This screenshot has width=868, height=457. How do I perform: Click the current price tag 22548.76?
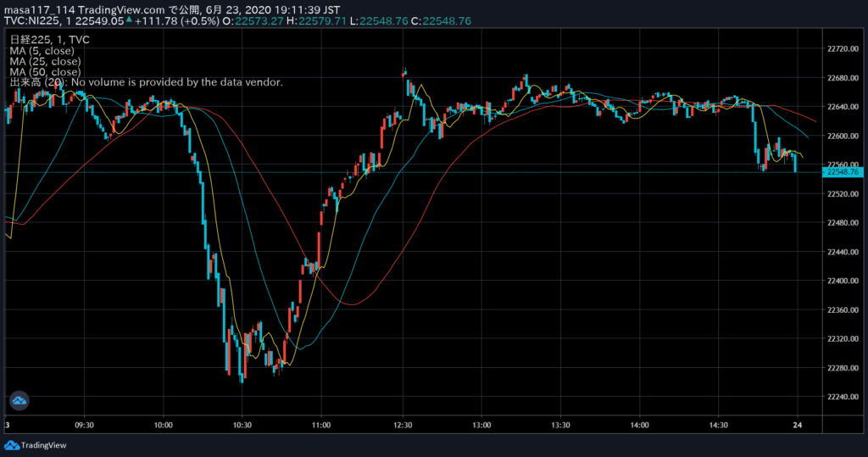coord(843,172)
